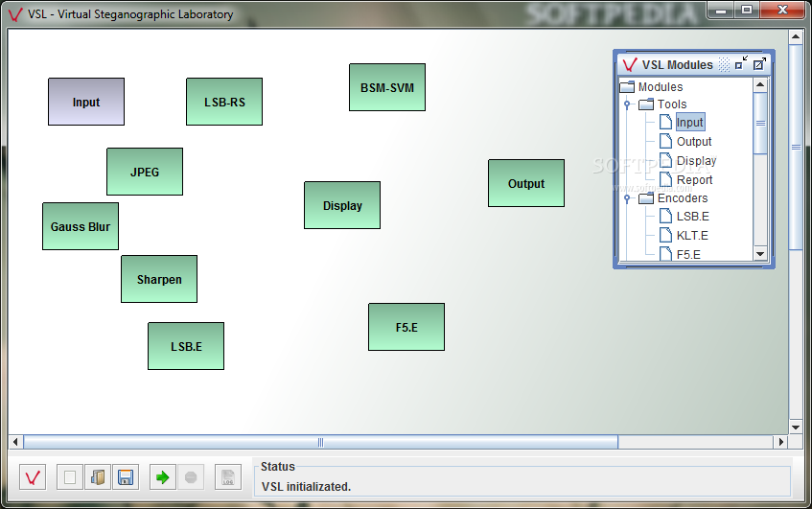The width and height of the screenshot is (812, 509).
Task: Select the Input node on canvas
Action: pos(86,102)
